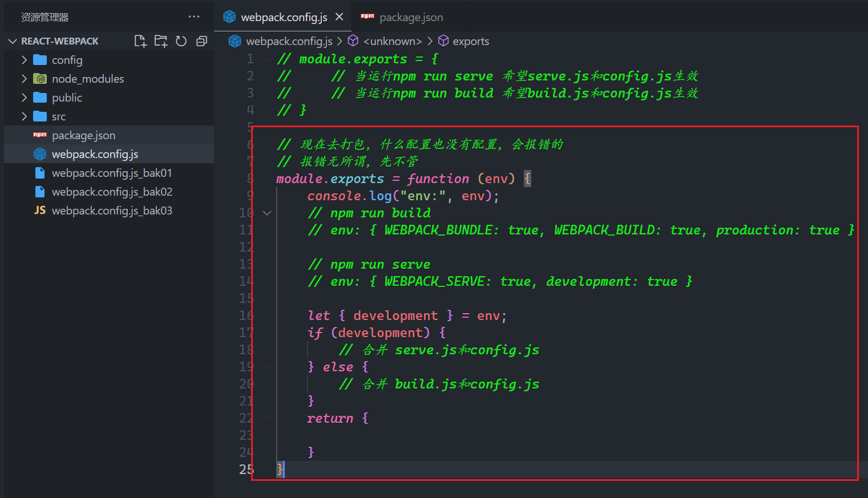Click 'function' keyword on line 8
This screenshot has height=498, width=868.
(x=438, y=179)
